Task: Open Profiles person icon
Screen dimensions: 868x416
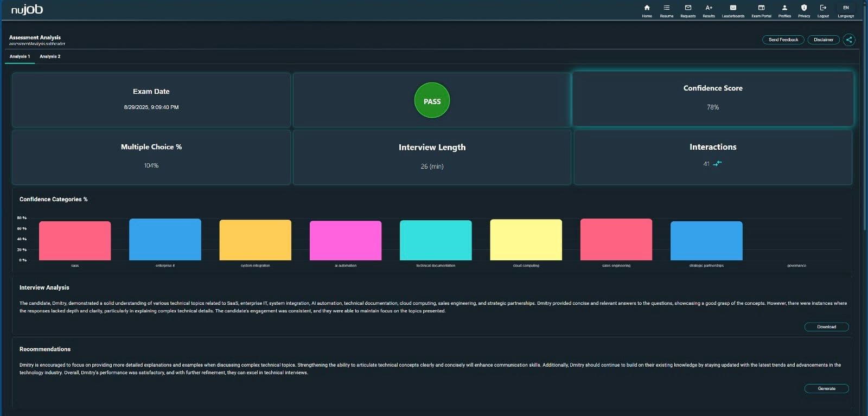Action: pos(784,8)
